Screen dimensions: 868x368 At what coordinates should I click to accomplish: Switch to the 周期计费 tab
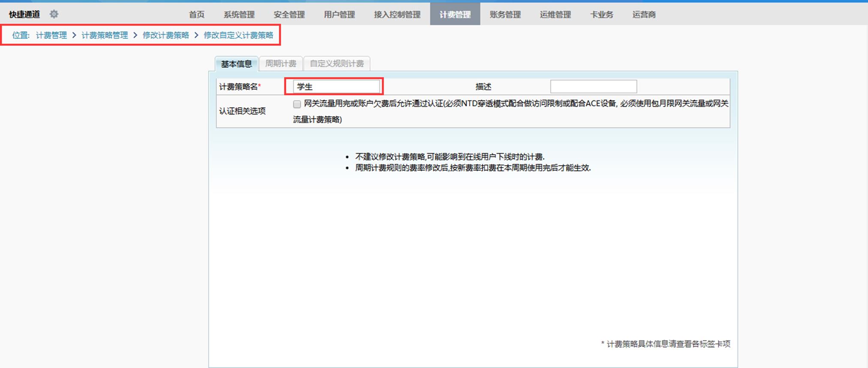[281, 63]
